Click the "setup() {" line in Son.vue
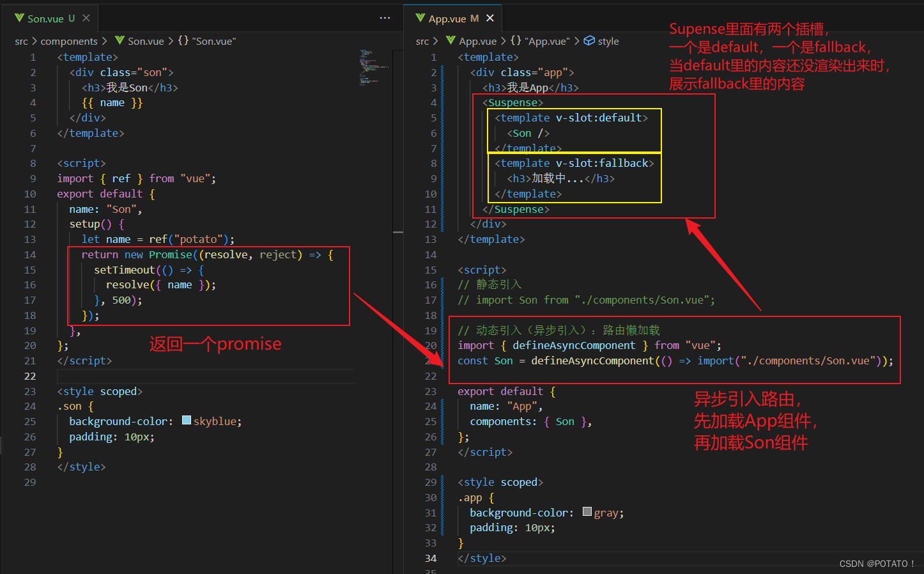This screenshot has width=924, height=574. [96, 224]
